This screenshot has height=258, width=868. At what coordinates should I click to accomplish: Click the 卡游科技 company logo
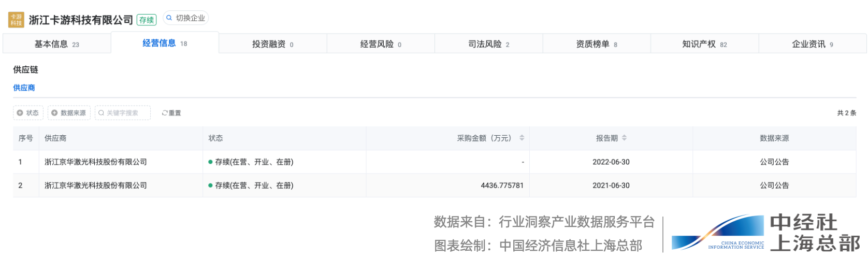[x=16, y=20]
